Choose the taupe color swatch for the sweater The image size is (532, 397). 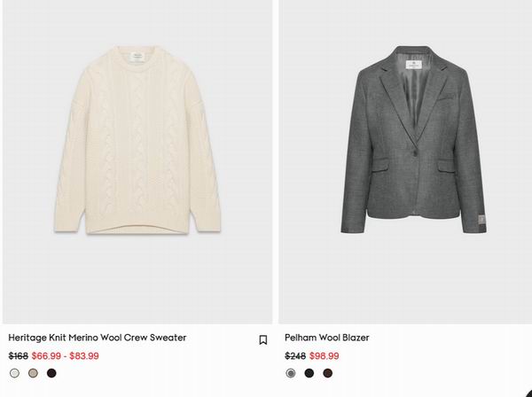[x=33, y=373]
